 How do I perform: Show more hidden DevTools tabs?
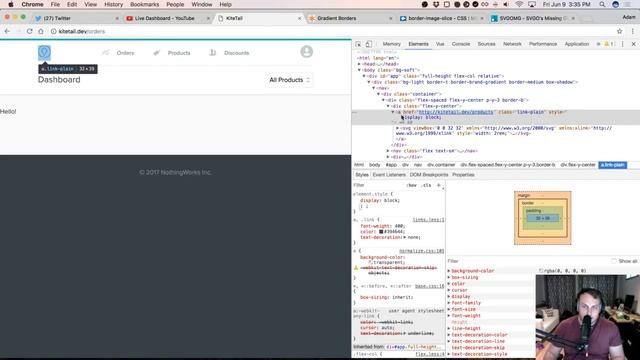(598, 44)
